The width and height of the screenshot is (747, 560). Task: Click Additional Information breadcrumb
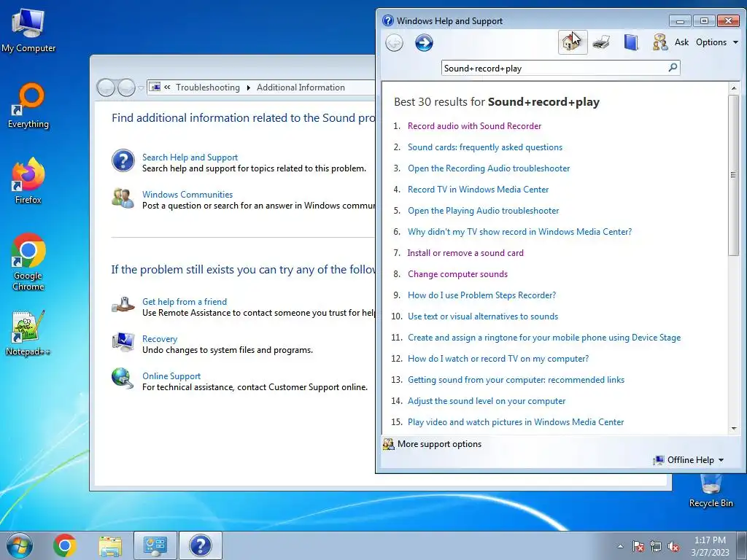[x=301, y=87]
